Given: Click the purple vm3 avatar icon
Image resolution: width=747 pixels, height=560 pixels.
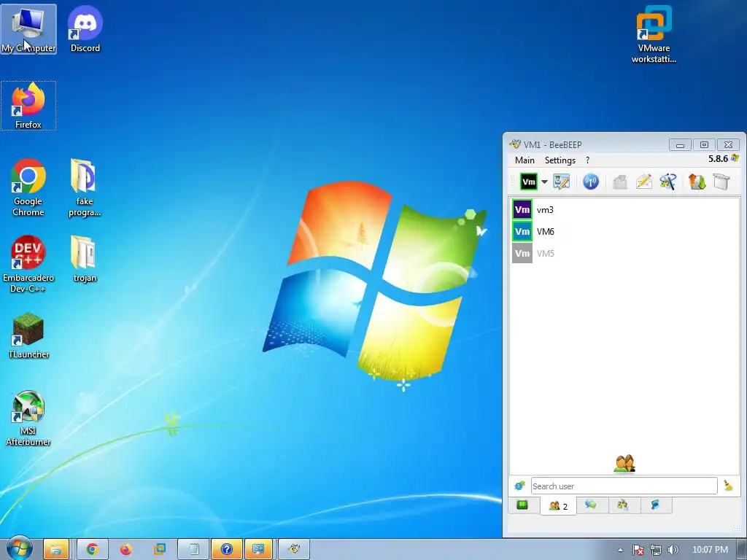Looking at the screenshot, I should pos(522,209).
